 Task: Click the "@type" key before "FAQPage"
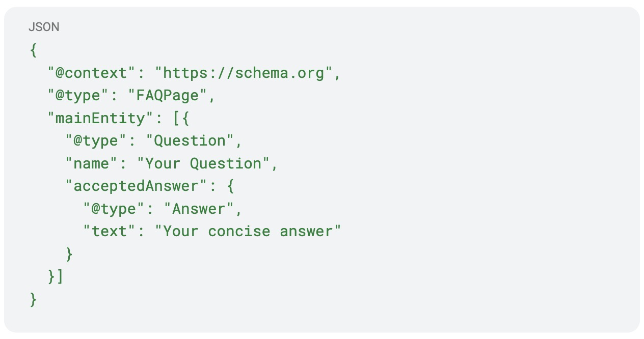(x=78, y=96)
